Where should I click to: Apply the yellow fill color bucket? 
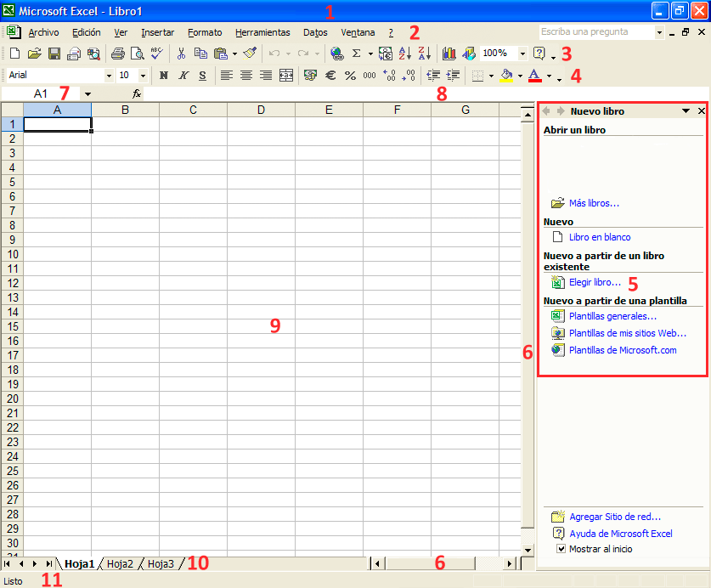pos(506,76)
